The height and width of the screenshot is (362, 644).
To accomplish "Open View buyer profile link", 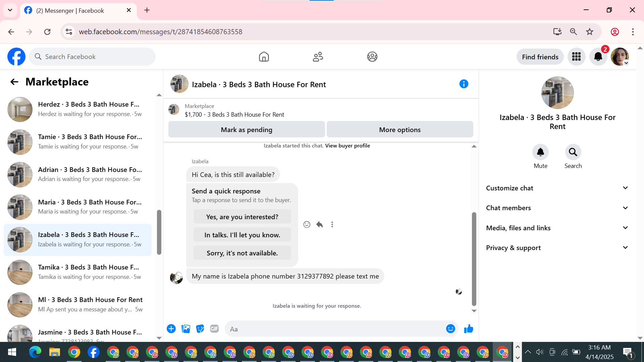I will [347, 146].
